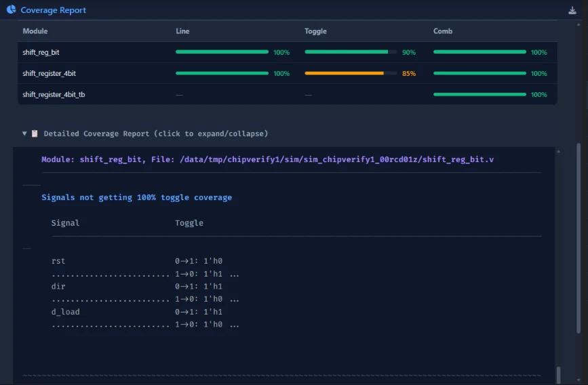Click shift_reg_bit Comb coverage bar
588x385 pixels.
point(479,52)
